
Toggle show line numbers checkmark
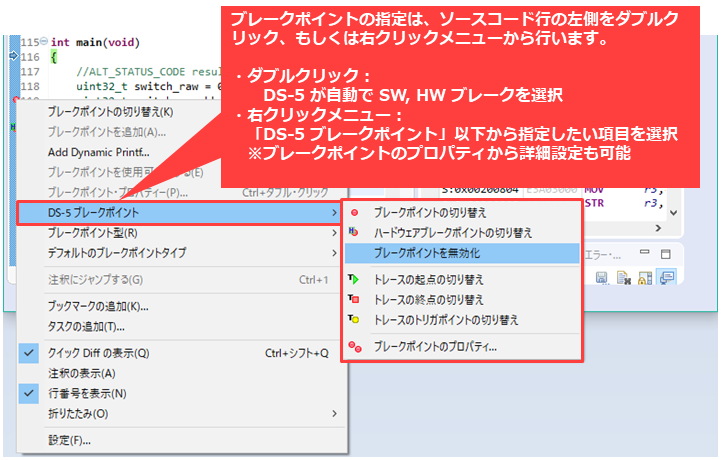pos(29,393)
